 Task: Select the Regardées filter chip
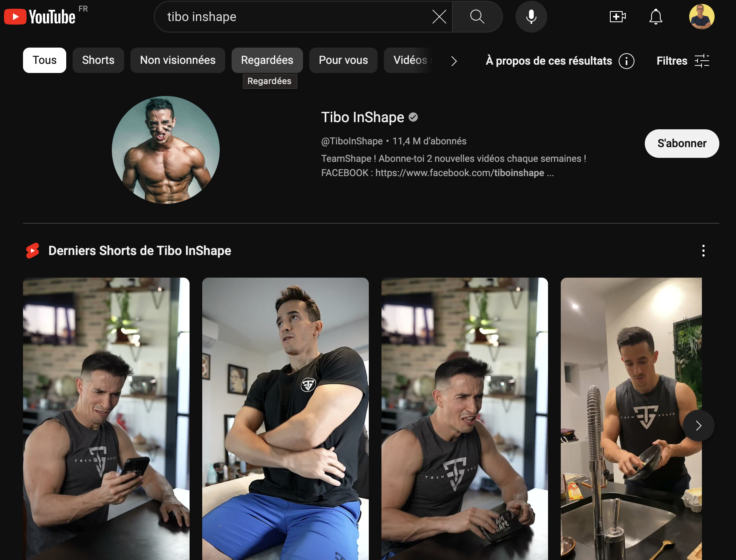click(x=267, y=60)
